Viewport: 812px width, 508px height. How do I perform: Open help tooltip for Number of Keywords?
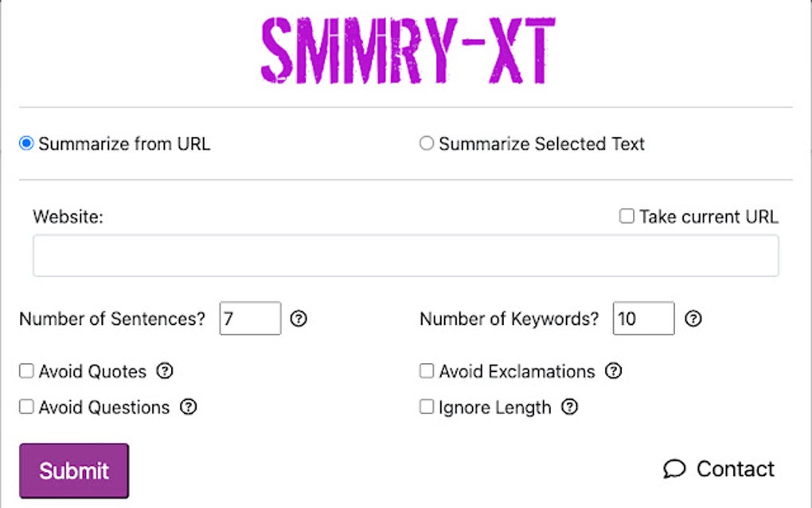[x=693, y=319]
